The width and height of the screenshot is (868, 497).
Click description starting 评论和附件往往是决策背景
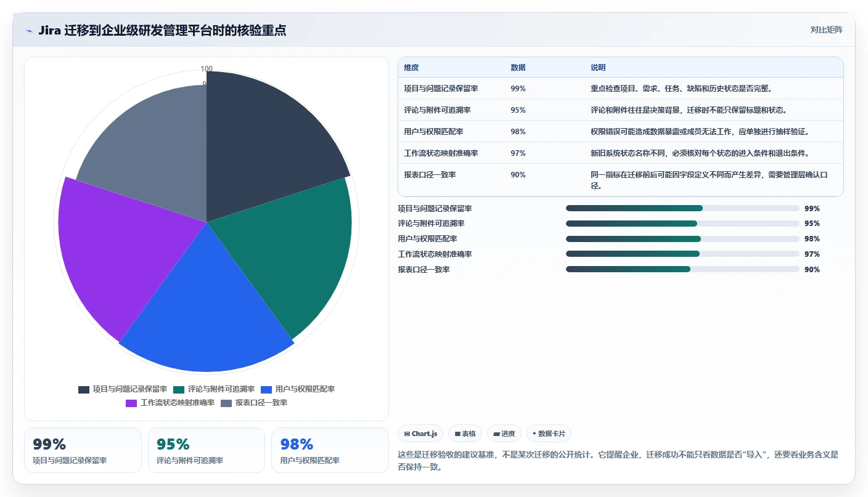[x=689, y=110]
